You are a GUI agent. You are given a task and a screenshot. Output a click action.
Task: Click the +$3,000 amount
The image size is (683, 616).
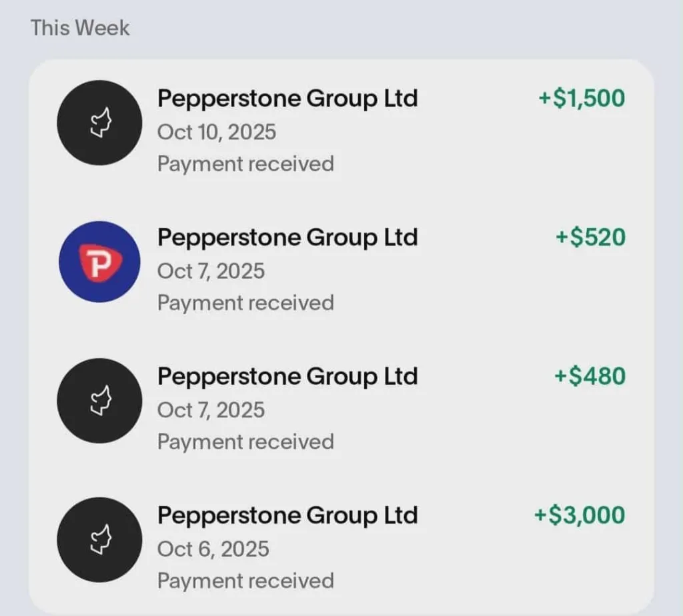[x=580, y=515]
